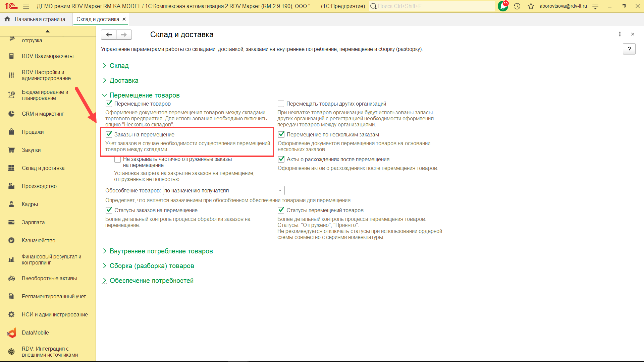Viewport: 644px width, 362px height.
Task: Open the three-dot more options menu
Action: (620, 34)
